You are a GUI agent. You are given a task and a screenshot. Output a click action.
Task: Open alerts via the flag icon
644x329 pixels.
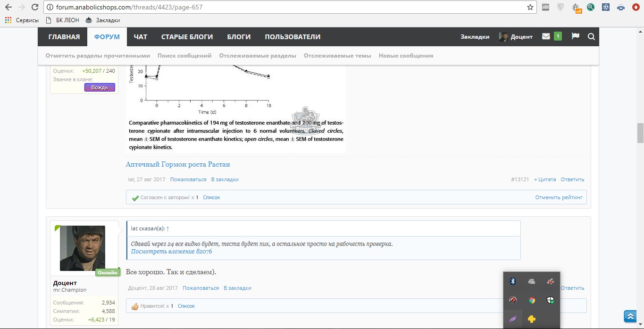point(575,36)
